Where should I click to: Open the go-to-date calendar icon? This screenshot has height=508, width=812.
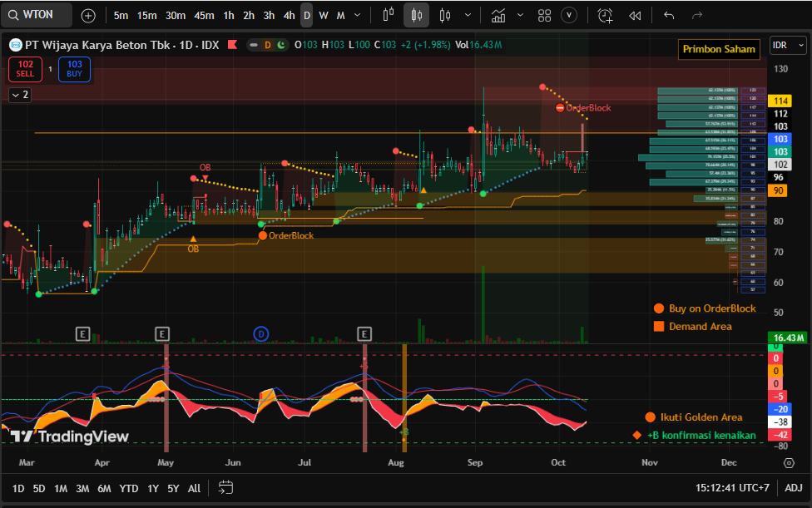pos(225,487)
